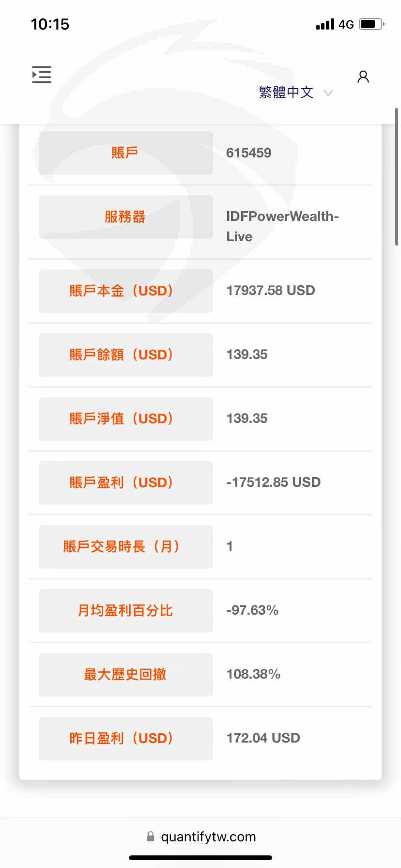Tap the lock icon in address bar
Viewport: 401px width, 868px height.
coord(151,837)
